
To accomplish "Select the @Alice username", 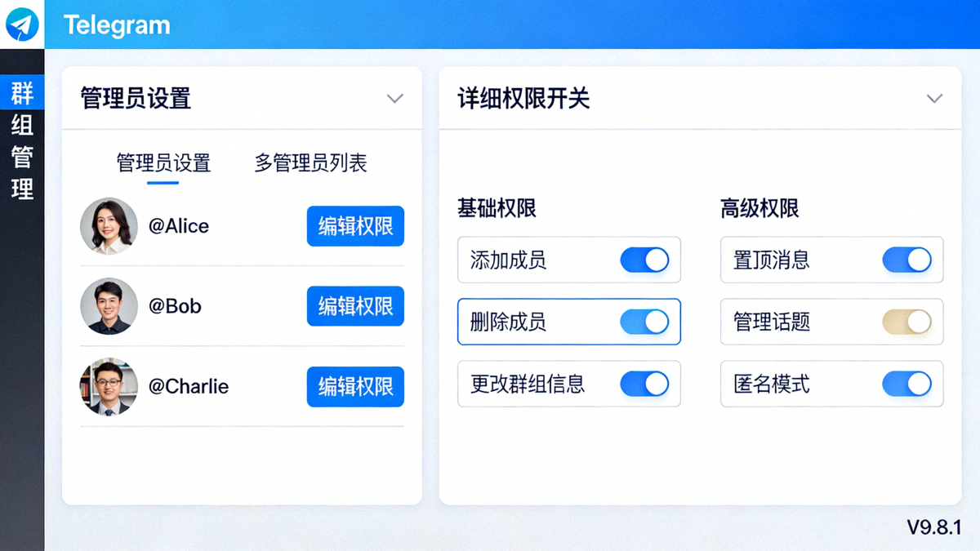I will coord(179,226).
